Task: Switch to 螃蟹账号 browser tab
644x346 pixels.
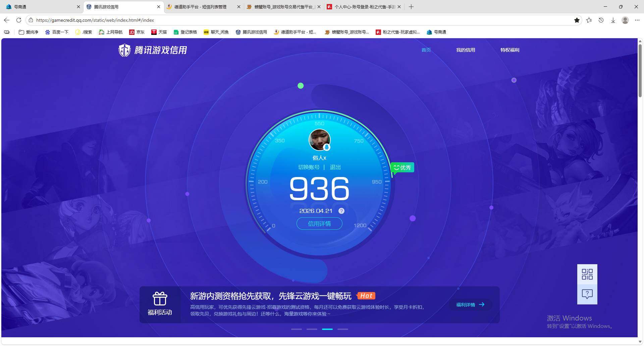Action: coord(284,7)
